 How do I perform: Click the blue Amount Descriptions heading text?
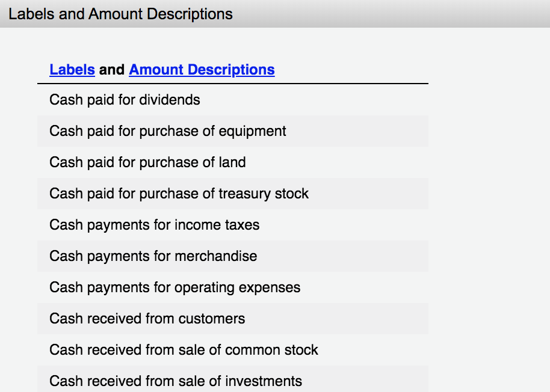click(202, 70)
